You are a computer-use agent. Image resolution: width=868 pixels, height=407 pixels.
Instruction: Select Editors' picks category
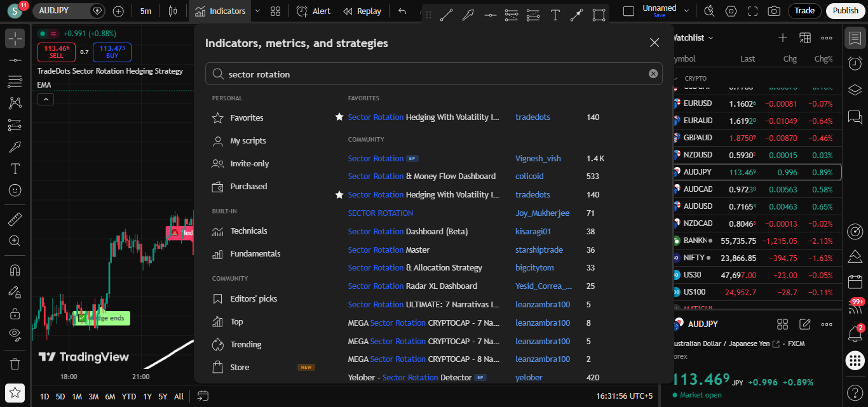point(254,299)
